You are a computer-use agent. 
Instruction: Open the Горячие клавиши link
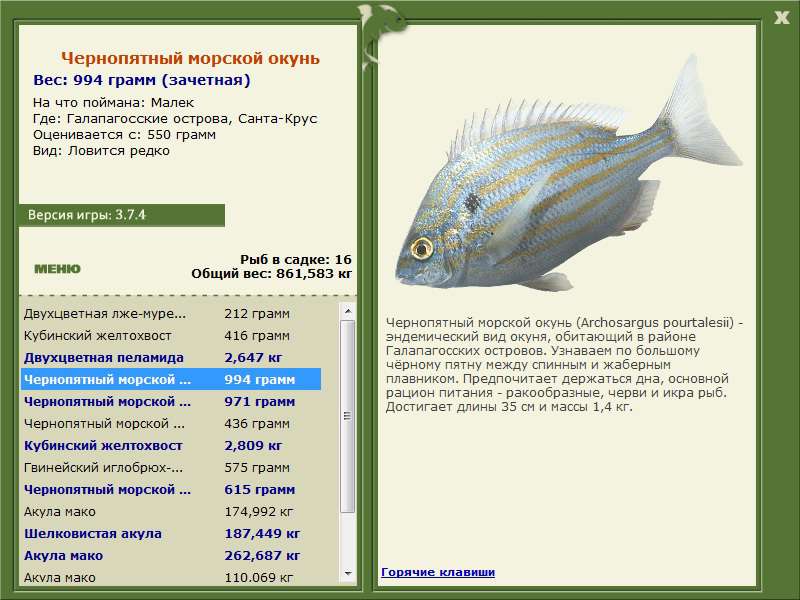pyautogui.click(x=438, y=572)
